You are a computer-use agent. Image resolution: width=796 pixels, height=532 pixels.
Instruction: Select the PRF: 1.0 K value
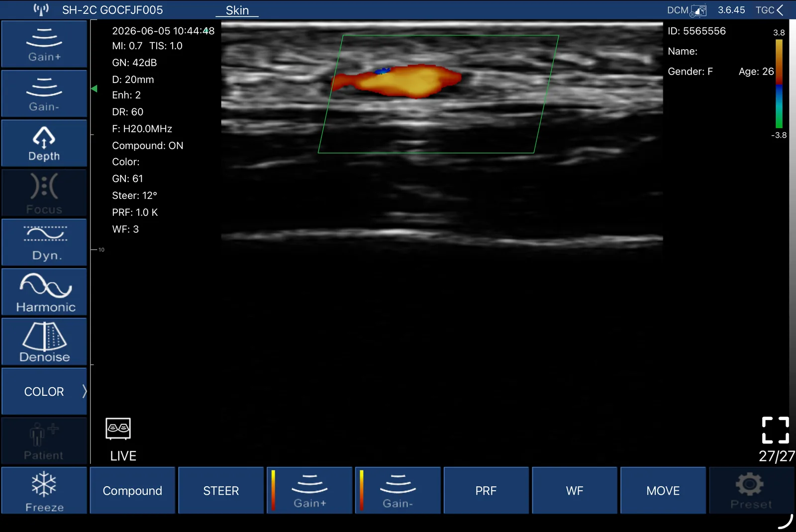(x=135, y=212)
